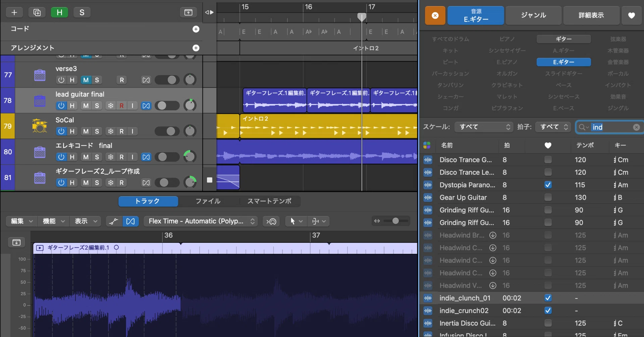This screenshot has width=644, height=337.
Task: Click the 音源 E.ギター button
Action: (x=476, y=15)
